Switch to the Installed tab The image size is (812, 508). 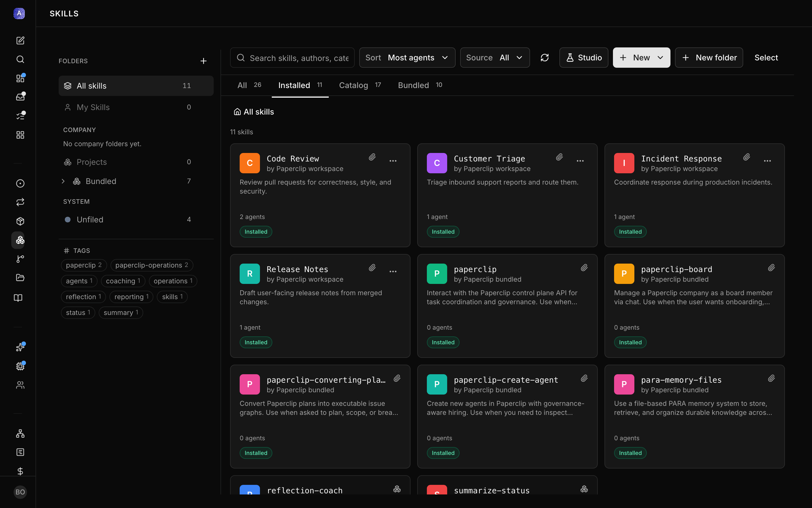click(x=300, y=85)
